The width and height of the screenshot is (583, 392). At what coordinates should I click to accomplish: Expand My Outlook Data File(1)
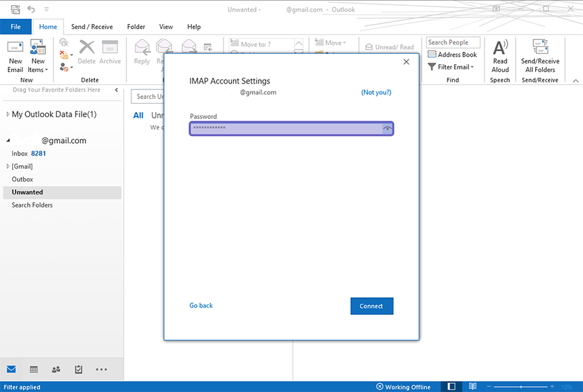click(8, 114)
